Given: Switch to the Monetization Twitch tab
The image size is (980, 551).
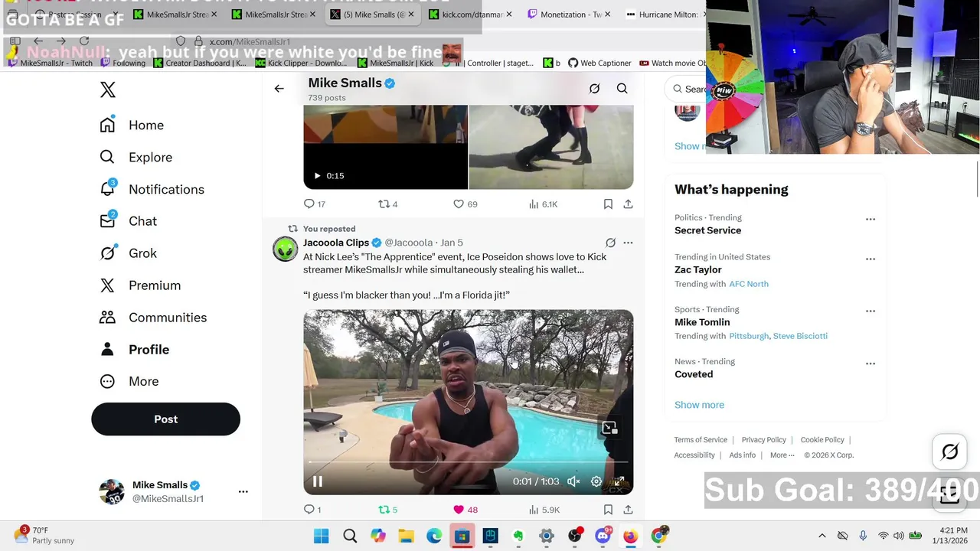Looking at the screenshot, I should coord(570,15).
